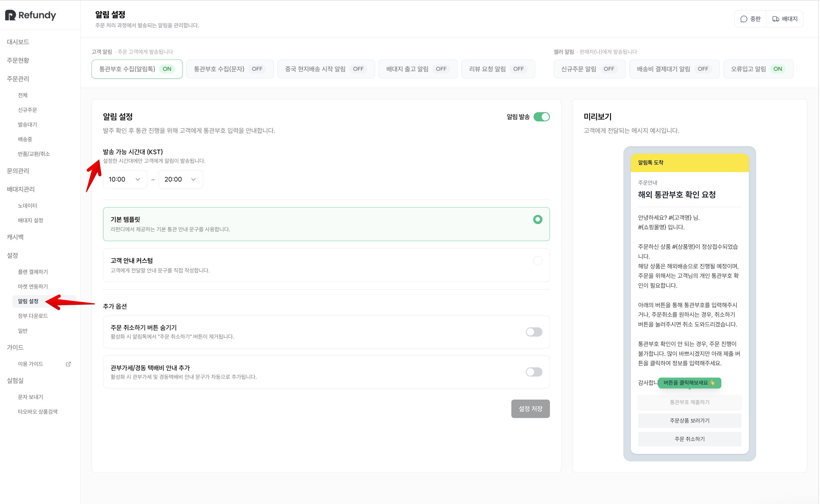This screenshot has height=504, width=820.
Task: Open 설정 sidebar section
Action: (12, 255)
